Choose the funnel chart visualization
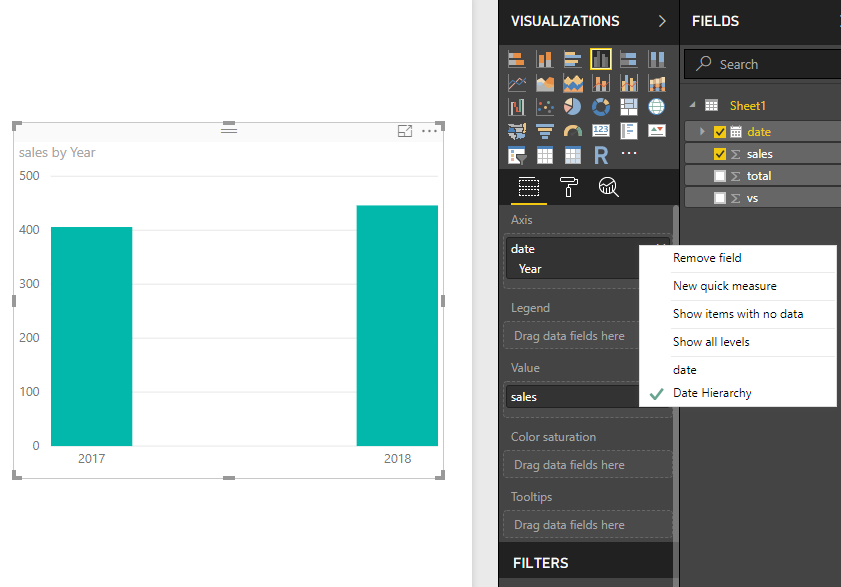Screen dimensions: 841x587 544,130
